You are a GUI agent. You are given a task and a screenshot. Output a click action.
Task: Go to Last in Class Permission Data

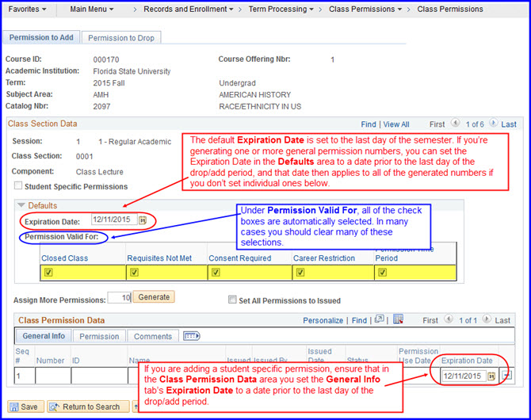502,320
